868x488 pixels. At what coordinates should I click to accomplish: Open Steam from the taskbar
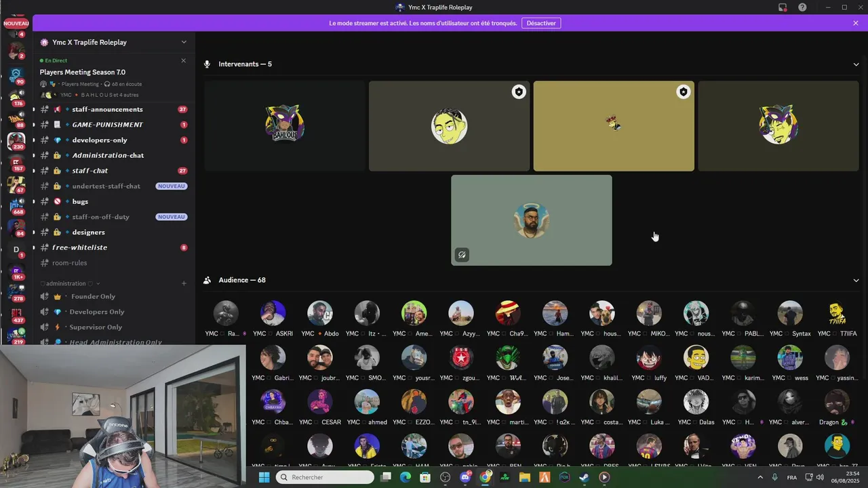click(x=585, y=477)
